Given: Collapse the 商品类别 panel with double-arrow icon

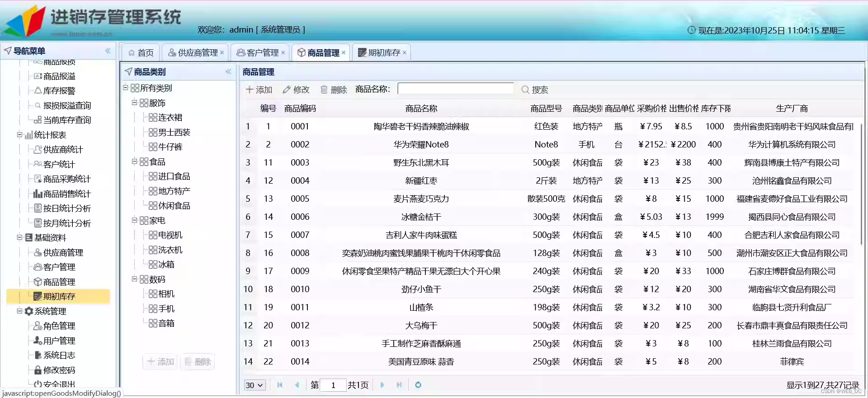Looking at the screenshot, I should (x=228, y=71).
